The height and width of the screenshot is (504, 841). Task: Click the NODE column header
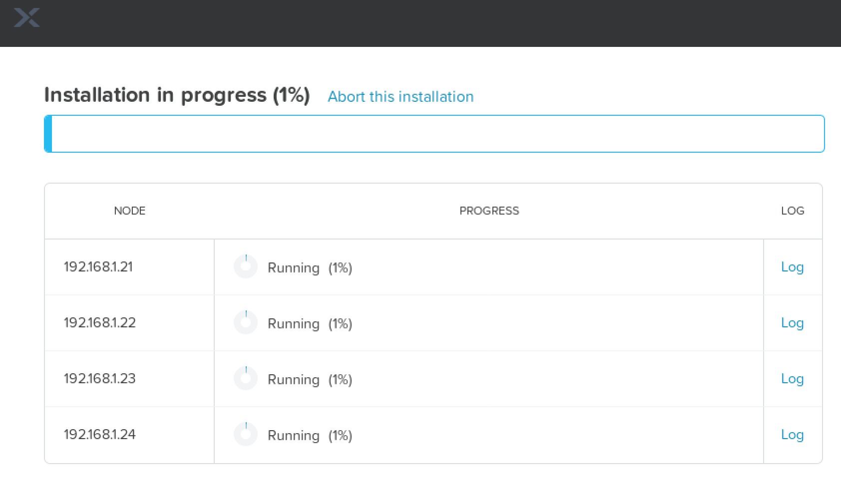tap(129, 211)
